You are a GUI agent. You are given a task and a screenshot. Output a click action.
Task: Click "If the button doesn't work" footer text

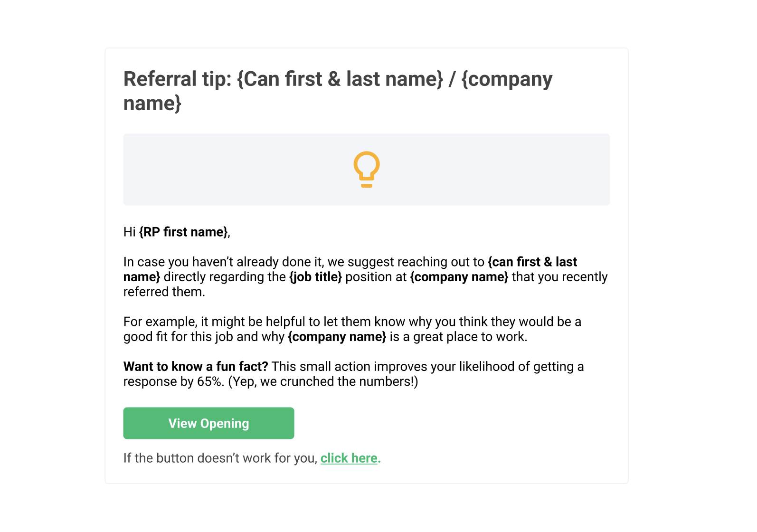pyautogui.click(x=220, y=458)
